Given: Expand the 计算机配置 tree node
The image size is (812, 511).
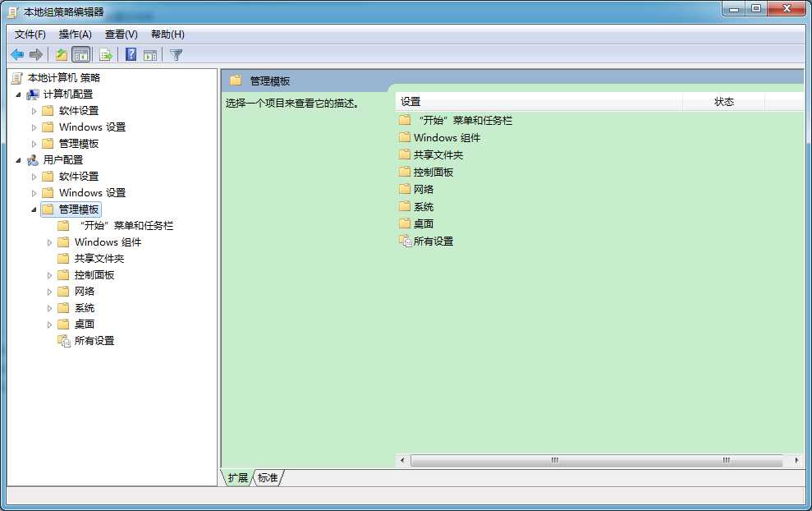Looking at the screenshot, I should [20, 94].
